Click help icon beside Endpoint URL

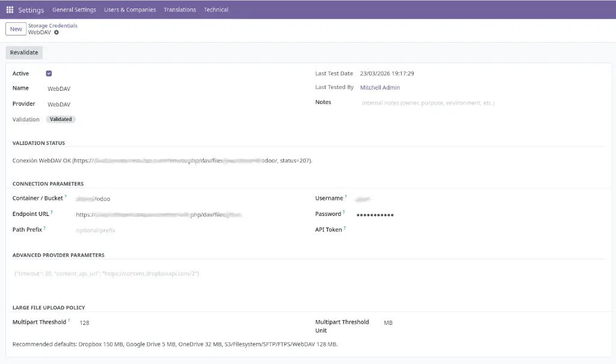coord(52,212)
